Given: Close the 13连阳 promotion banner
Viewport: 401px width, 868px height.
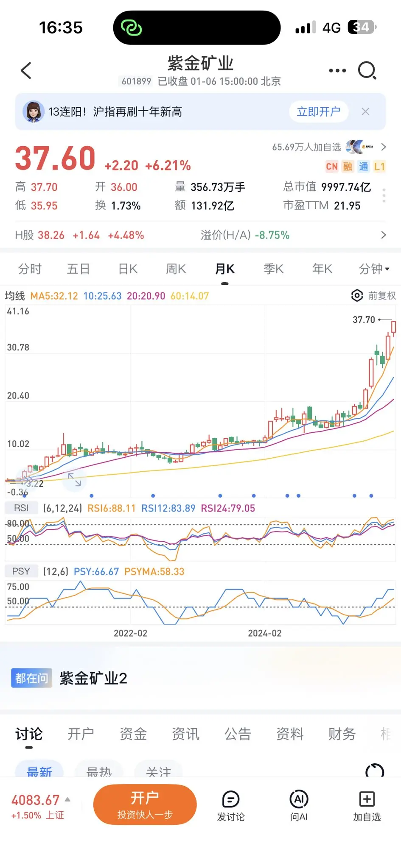Looking at the screenshot, I should point(365,111).
